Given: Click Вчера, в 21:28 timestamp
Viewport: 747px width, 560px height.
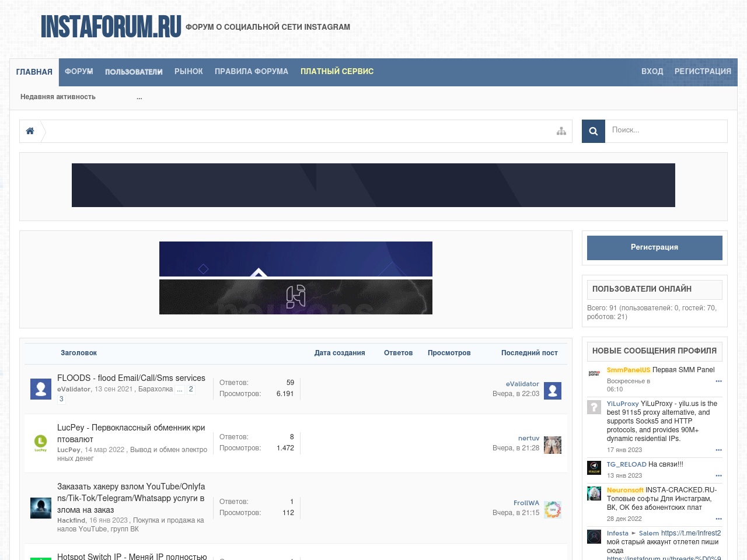Looking at the screenshot, I should coord(516,448).
